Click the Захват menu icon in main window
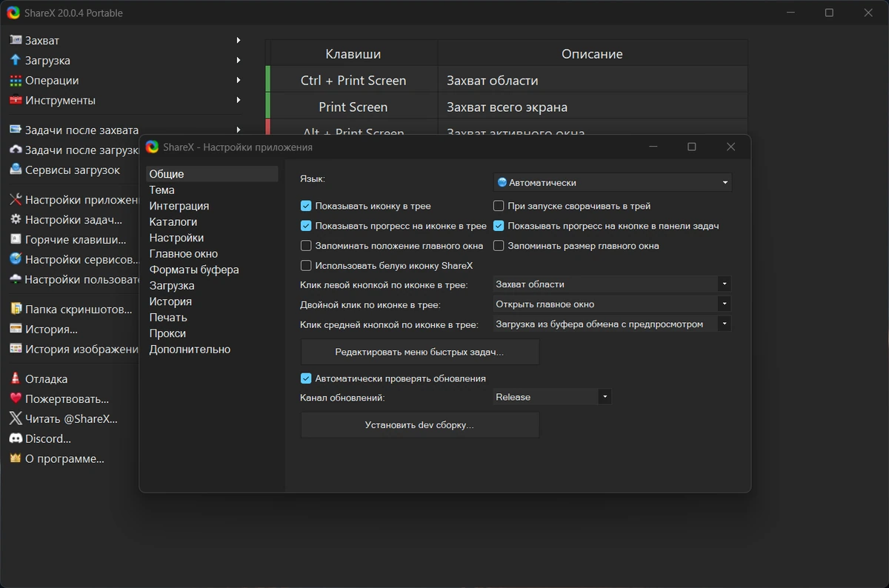Viewport: 889px width, 588px height. 16,40
